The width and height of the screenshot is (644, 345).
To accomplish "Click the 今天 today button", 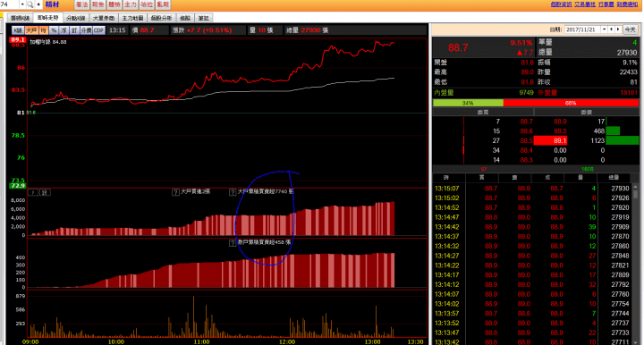I will coord(630,29).
